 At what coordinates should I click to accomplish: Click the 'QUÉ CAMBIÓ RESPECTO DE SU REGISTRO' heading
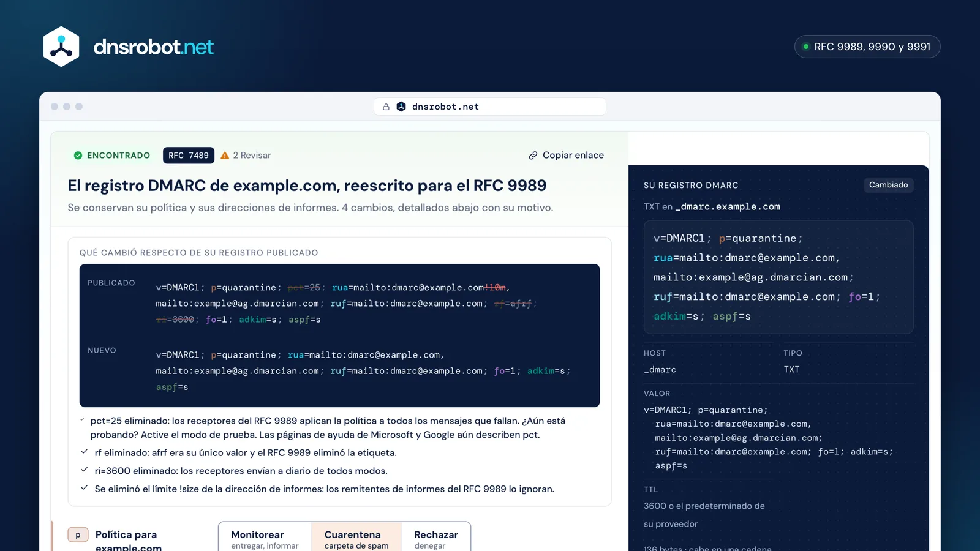[x=198, y=253]
